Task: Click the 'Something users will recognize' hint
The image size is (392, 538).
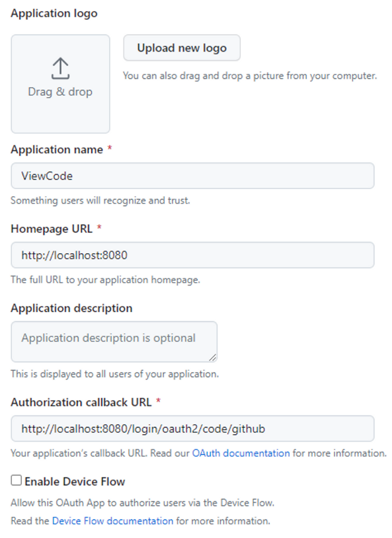Action: (x=100, y=200)
